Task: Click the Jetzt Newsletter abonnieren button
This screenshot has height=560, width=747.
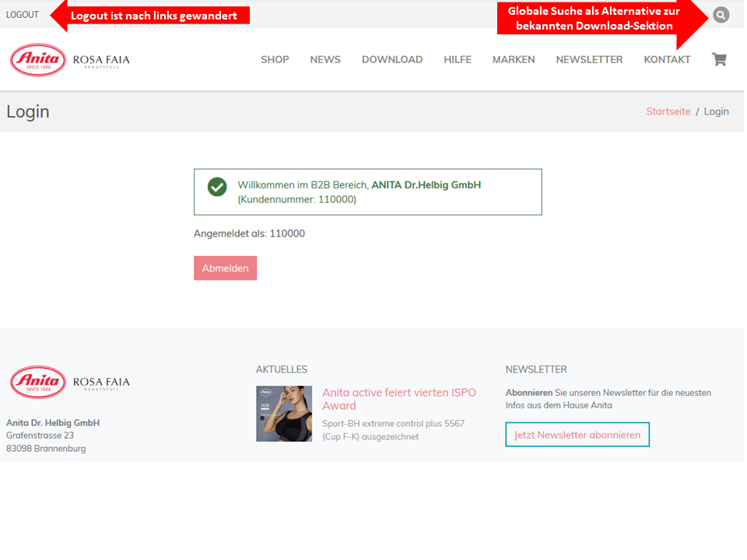Action: coord(577,435)
